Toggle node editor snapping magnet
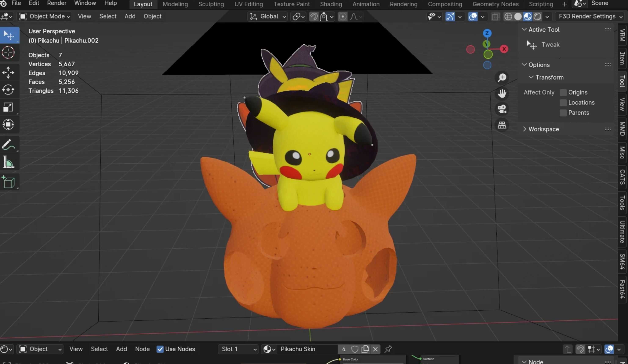628x364 pixels. point(580,349)
